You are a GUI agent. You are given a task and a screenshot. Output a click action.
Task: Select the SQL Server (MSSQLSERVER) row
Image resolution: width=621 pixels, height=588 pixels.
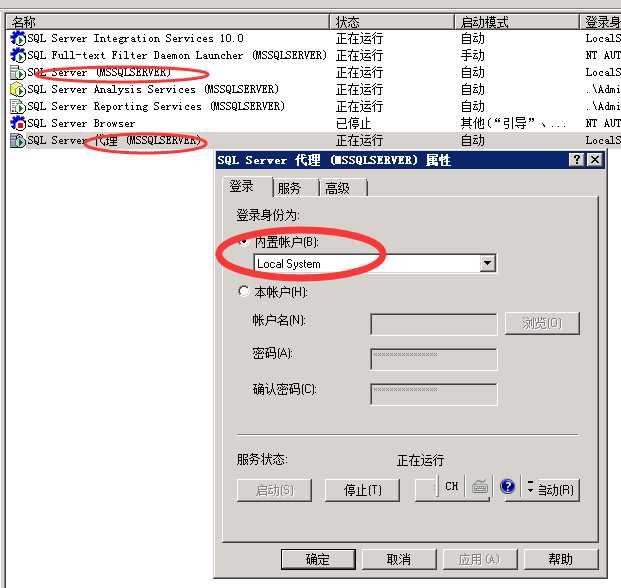(313, 72)
